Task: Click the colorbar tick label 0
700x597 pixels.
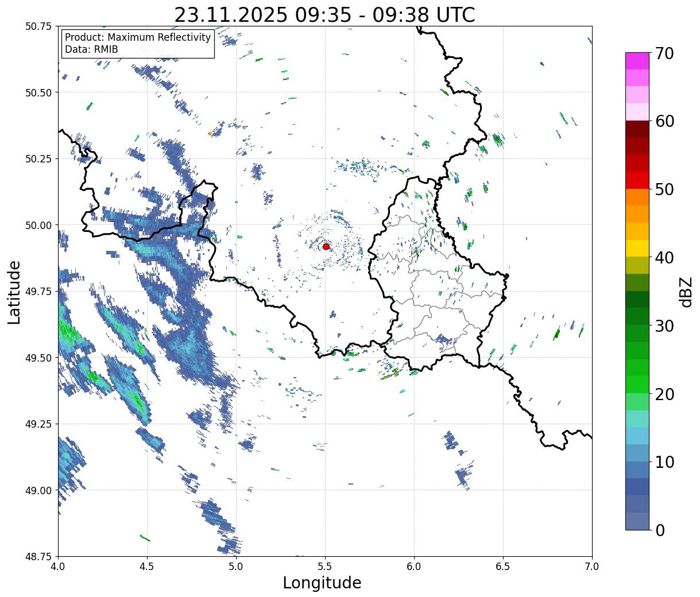Action: coord(660,530)
